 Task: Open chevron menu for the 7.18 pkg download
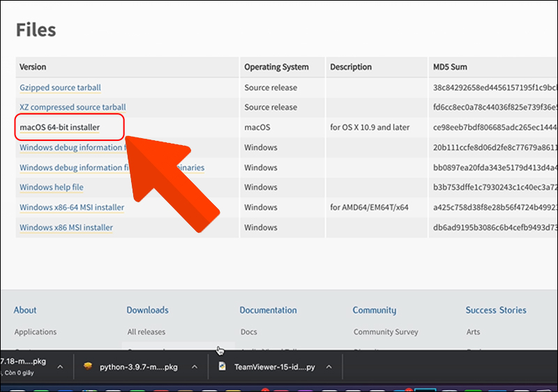coord(60,367)
